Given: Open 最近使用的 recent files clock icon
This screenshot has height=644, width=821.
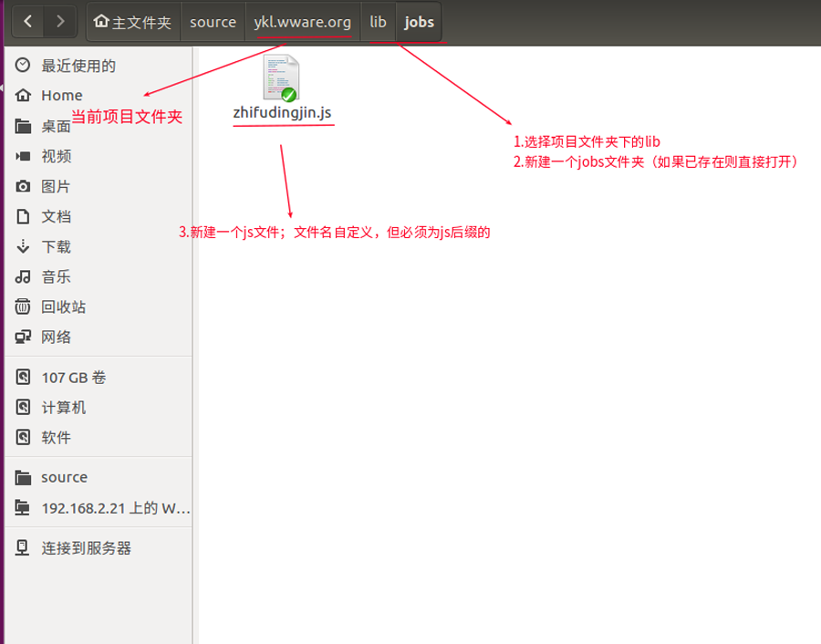Looking at the screenshot, I should [23, 65].
